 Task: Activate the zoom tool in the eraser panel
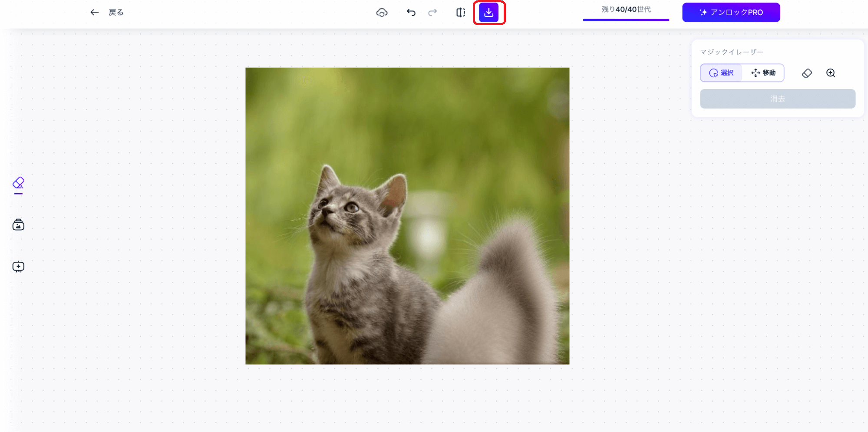830,73
